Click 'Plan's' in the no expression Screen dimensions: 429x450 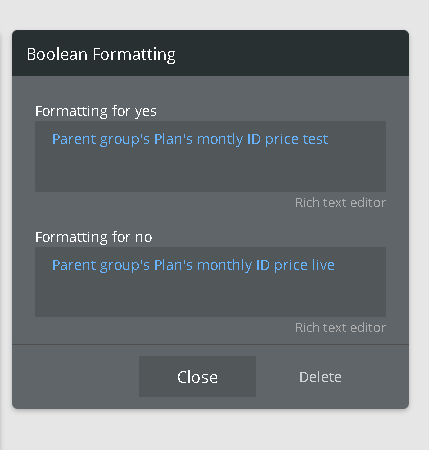(x=173, y=265)
